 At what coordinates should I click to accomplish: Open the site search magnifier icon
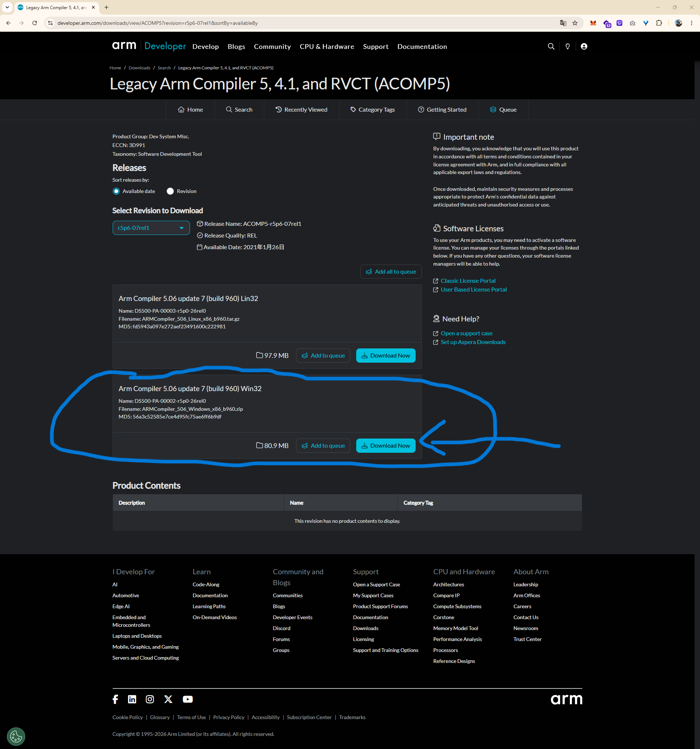(551, 46)
